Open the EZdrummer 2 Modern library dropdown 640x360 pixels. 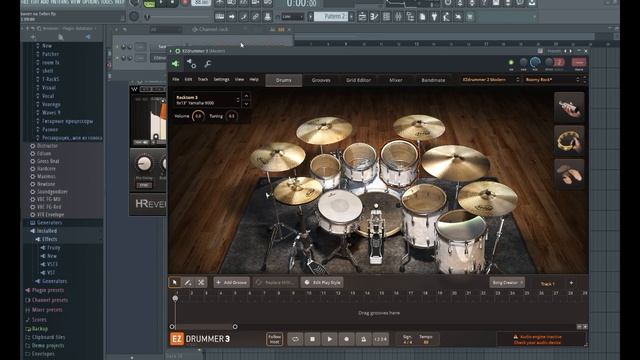[x=490, y=80]
